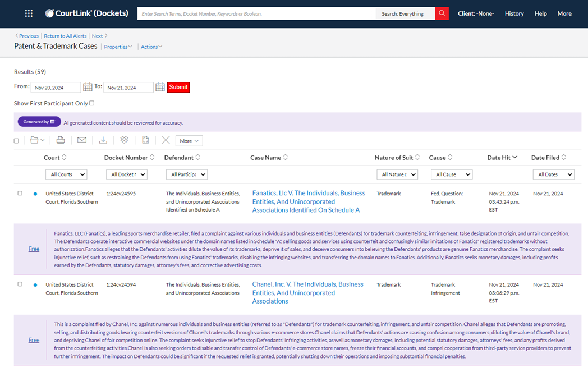Open the Properties dropdown
588x372 pixels.
tap(118, 47)
